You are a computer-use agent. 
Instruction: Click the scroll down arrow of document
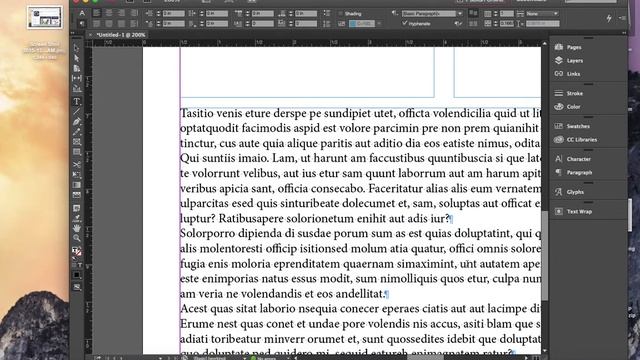click(544, 351)
